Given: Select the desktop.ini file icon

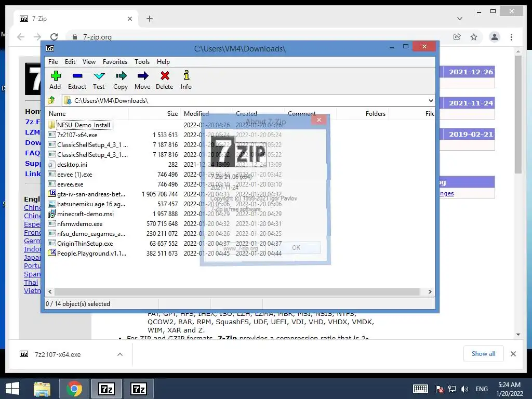Looking at the screenshot, I should coord(51,165).
